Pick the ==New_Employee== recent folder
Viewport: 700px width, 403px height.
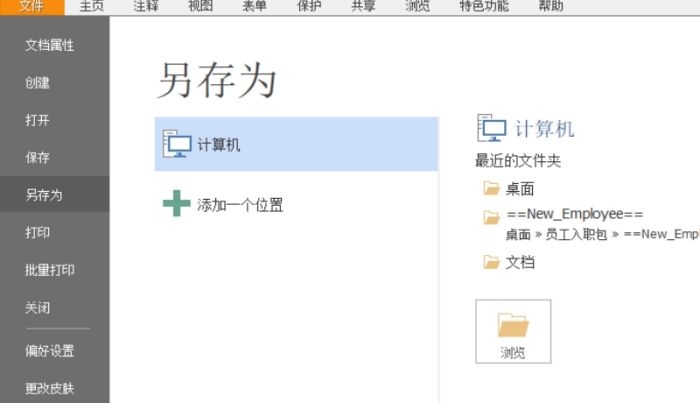pos(575,214)
